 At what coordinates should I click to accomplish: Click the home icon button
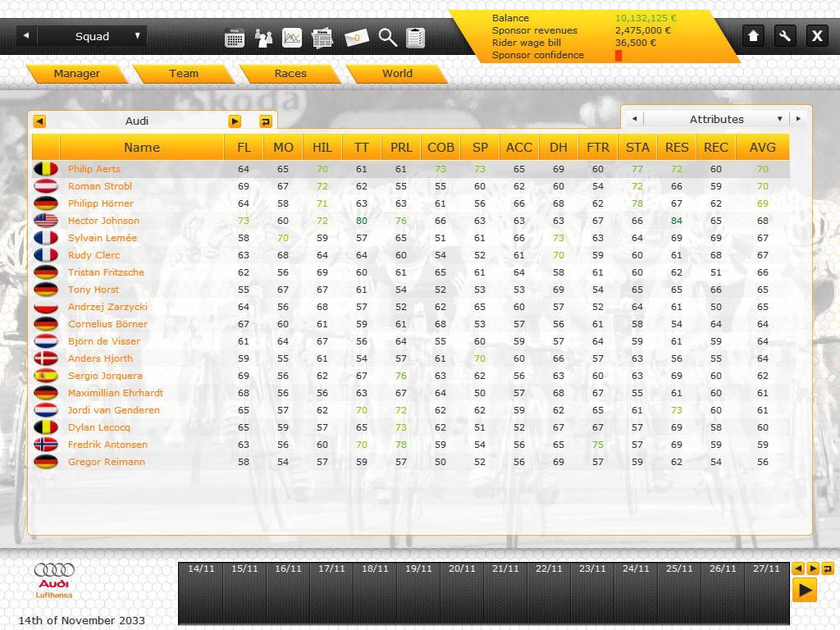pos(754,35)
